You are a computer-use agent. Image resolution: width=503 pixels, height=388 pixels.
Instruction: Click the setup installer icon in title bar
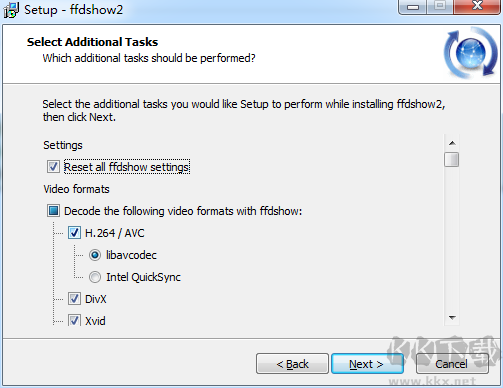[11, 10]
